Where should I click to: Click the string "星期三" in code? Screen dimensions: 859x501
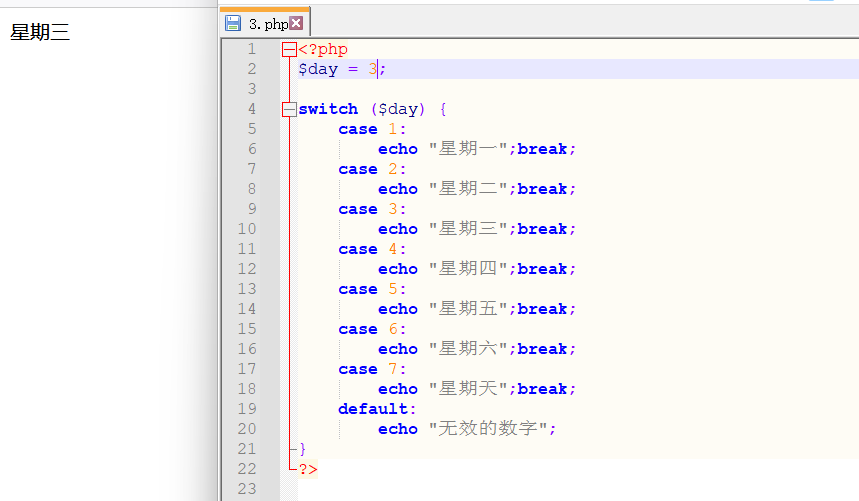pos(468,229)
